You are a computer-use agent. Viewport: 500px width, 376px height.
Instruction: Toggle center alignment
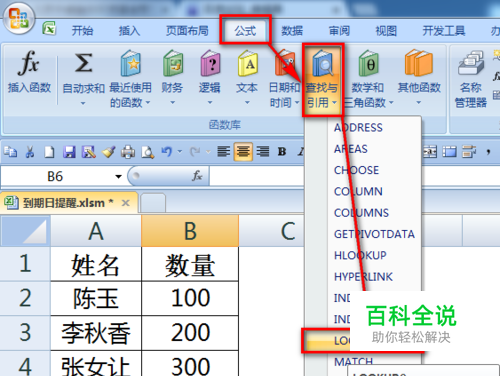click(243, 152)
